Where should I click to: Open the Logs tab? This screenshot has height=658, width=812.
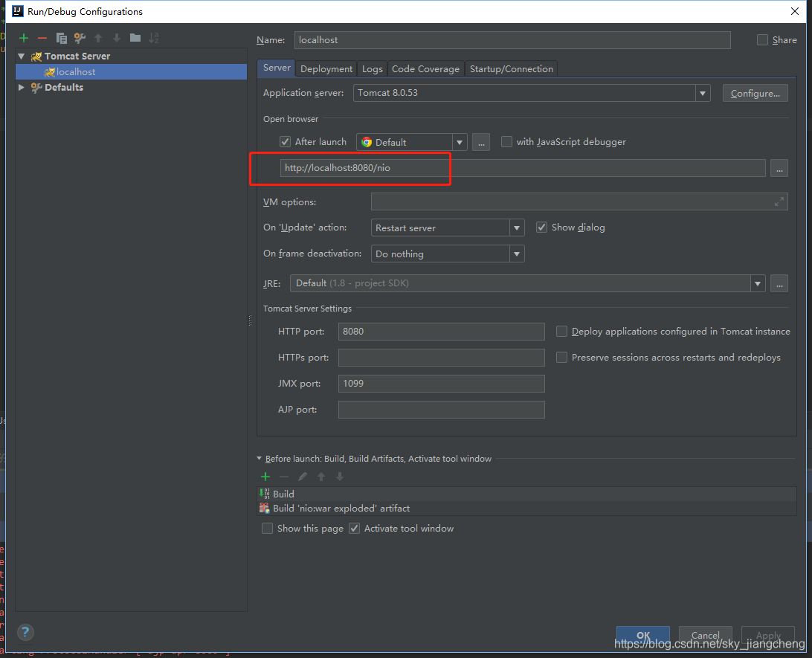pos(373,69)
